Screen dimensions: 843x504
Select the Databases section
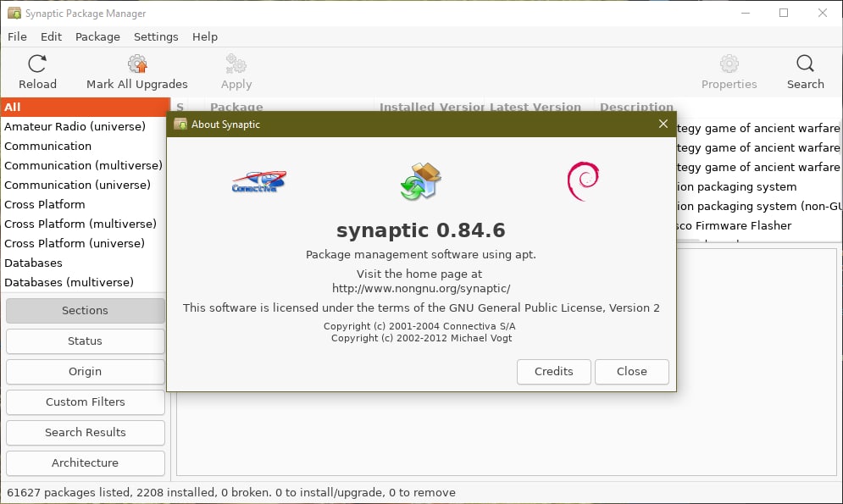(x=86, y=263)
